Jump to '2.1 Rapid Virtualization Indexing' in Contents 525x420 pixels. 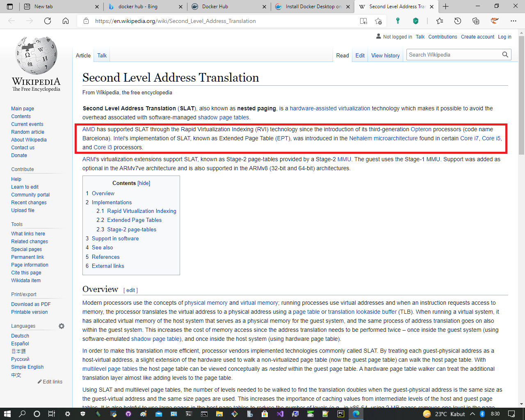[x=136, y=211]
